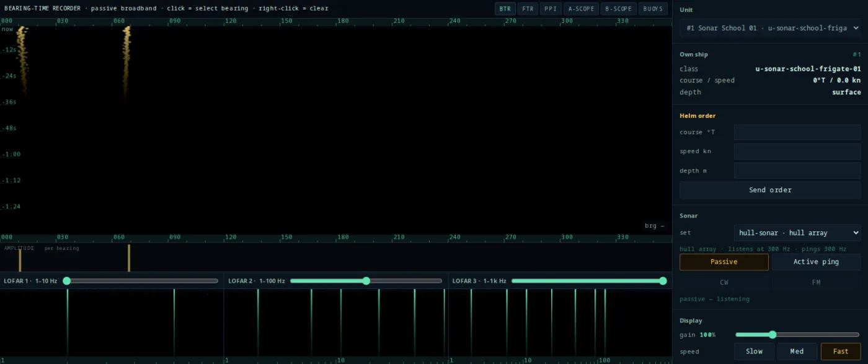Click the 'gain 100%' label
Viewport: 868px width, 364px height.
(x=697, y=335)
